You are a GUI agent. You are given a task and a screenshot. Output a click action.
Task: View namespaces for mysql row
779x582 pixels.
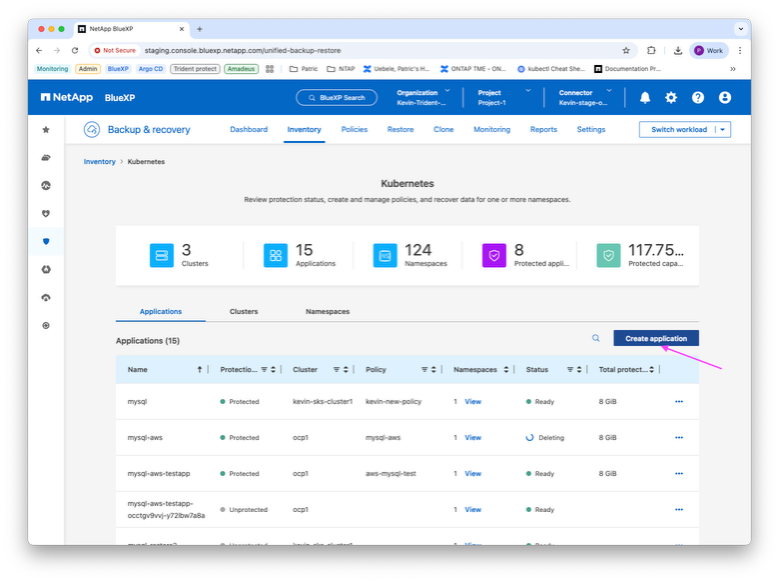pyautogui.click(x=473, y=402)
